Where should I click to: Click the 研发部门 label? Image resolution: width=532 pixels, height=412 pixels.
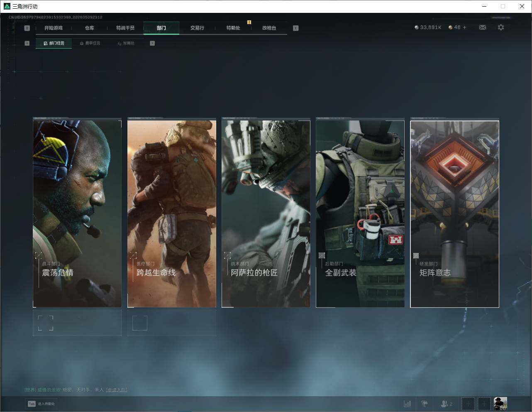click(x=428, y=264)
